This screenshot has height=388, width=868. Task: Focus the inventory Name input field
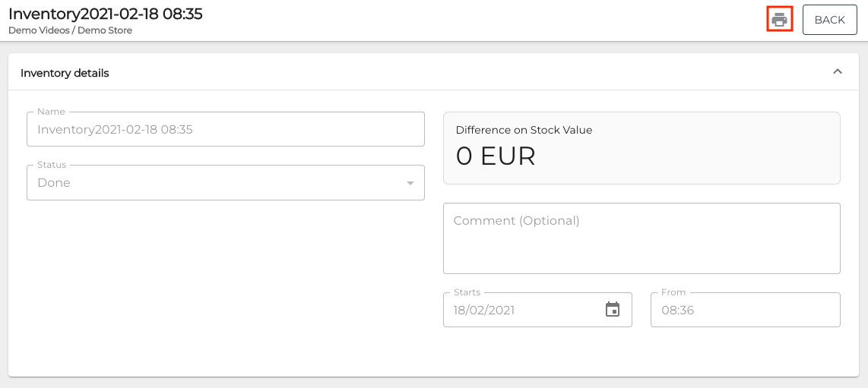pyautogui.click(x=225, y=130)
